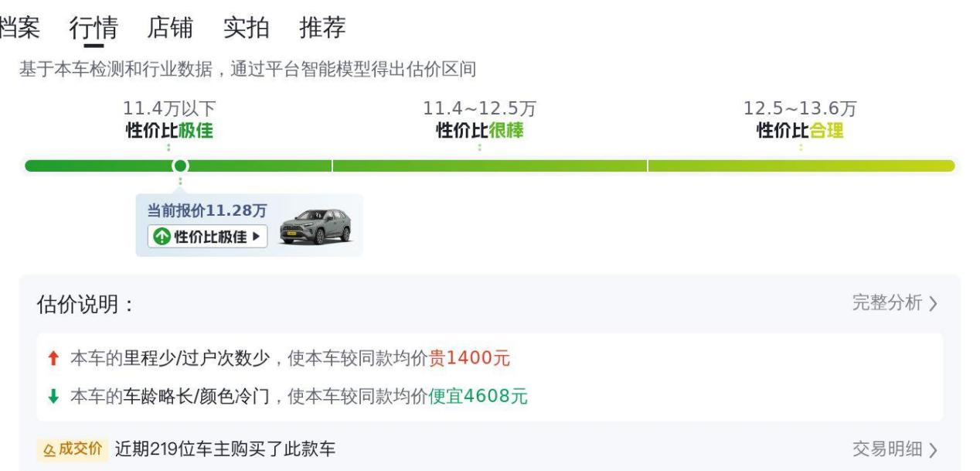980x471 pixels.
Task: Open the 档案 tab
Action: click(x=19, y=28)
